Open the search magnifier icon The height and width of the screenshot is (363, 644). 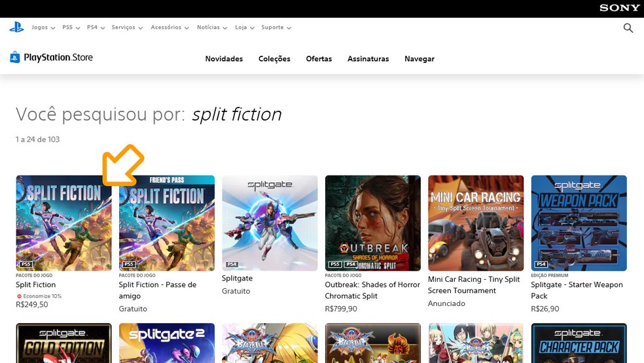(x=628, y=28)
